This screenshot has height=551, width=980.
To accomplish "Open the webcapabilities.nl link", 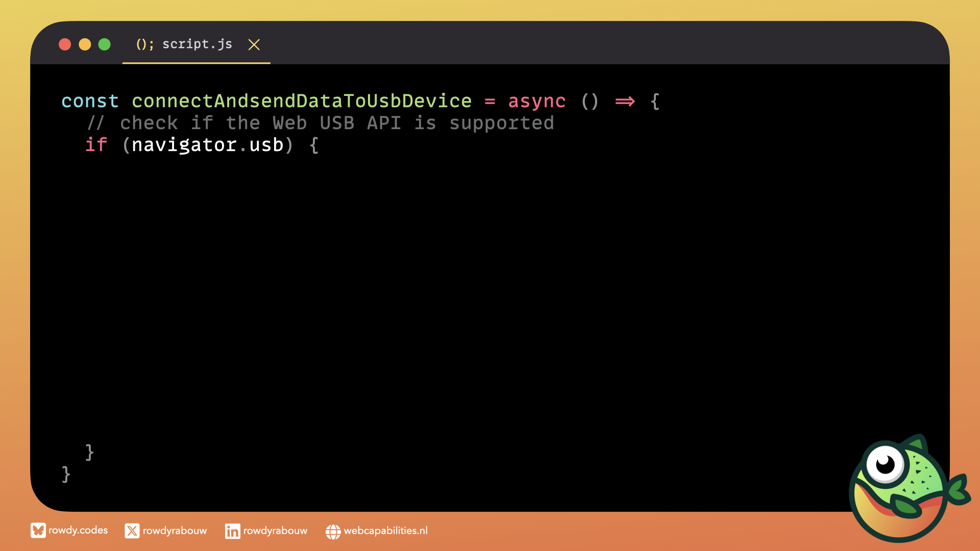I will click(385, 531).
